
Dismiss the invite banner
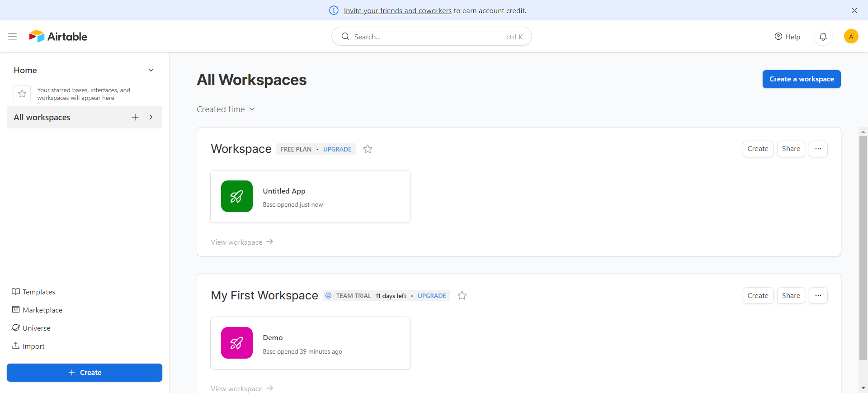click(x=854, y=10)
